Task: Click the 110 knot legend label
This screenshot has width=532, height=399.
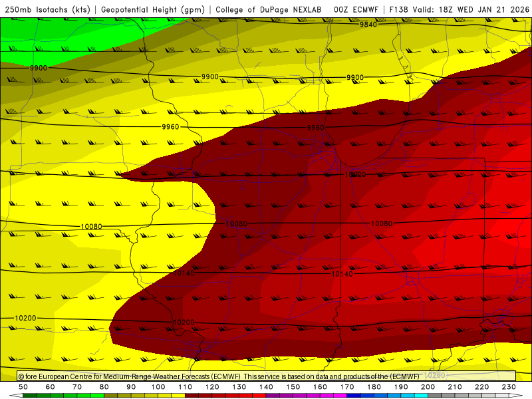Action: 186,387
